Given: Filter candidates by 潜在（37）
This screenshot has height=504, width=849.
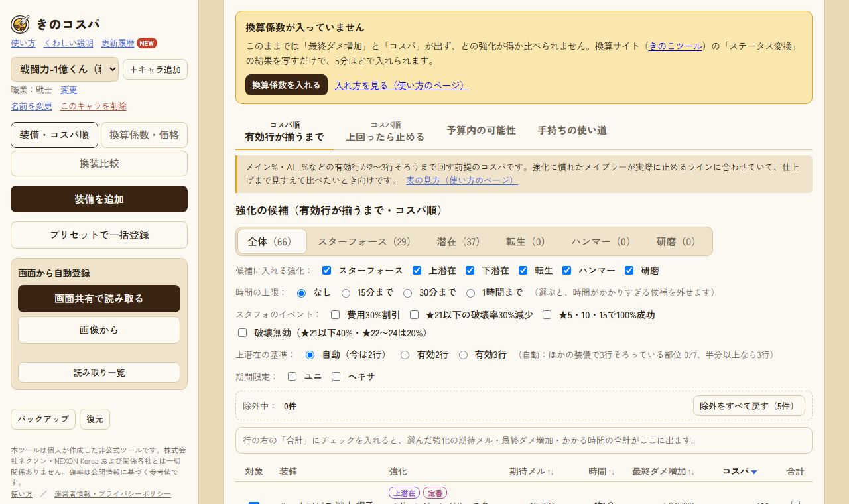Looking at the screenshot, I should [x=458, y=242].
